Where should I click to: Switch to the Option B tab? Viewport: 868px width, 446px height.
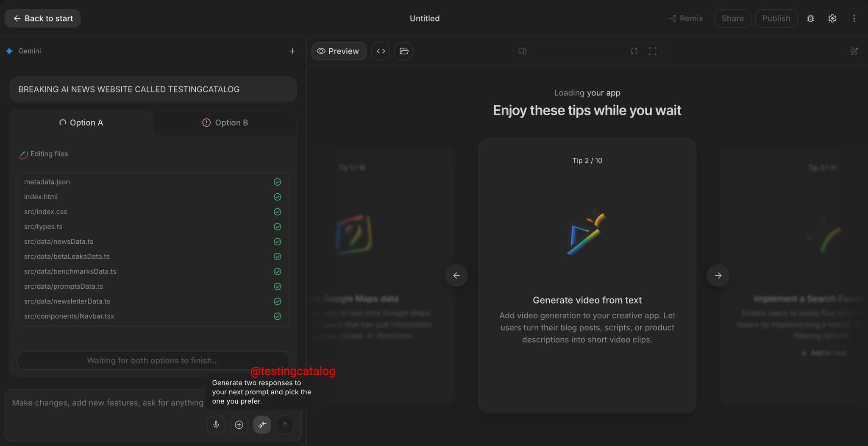225,123
